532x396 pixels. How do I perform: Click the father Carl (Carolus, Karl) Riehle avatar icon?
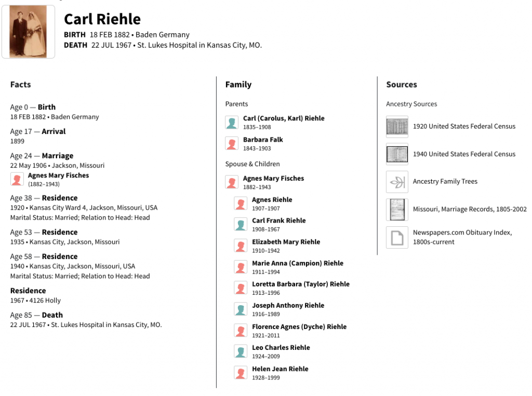[x=232, y=122]
